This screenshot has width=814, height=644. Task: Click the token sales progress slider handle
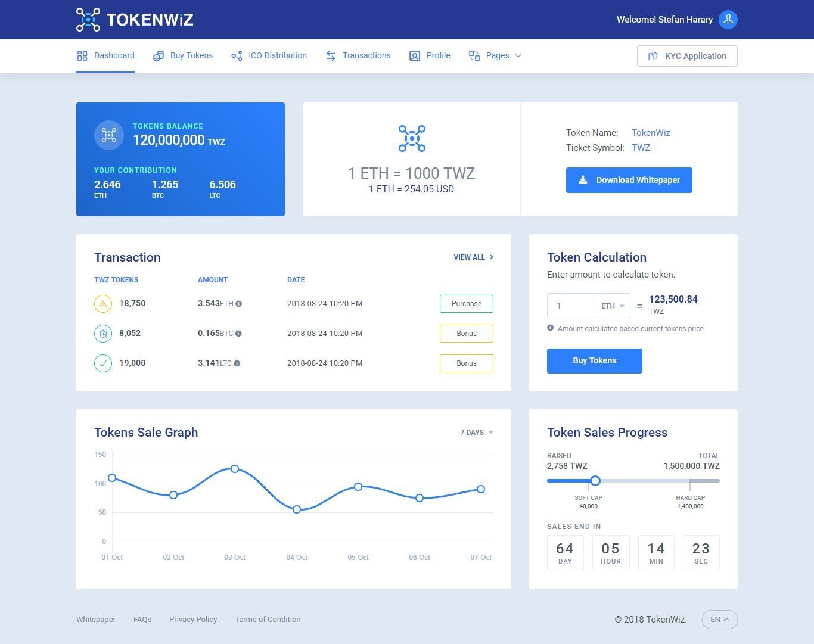coord(595,481)
